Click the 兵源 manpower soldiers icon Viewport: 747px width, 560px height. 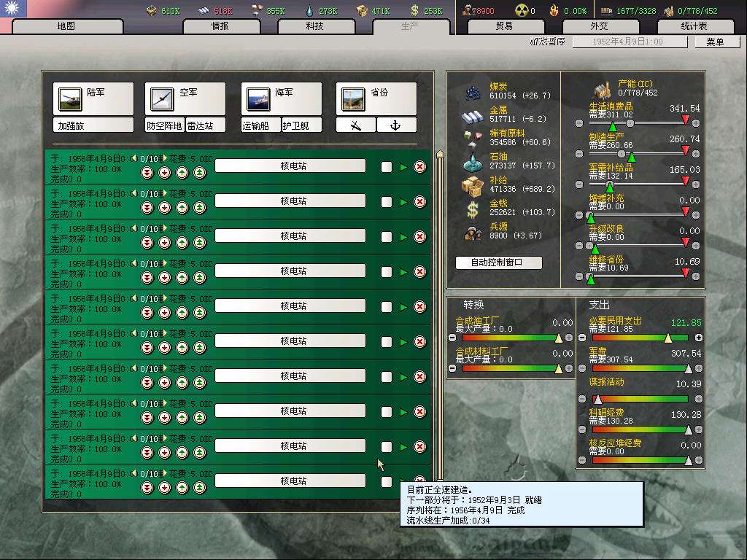[x=473, y=233]
